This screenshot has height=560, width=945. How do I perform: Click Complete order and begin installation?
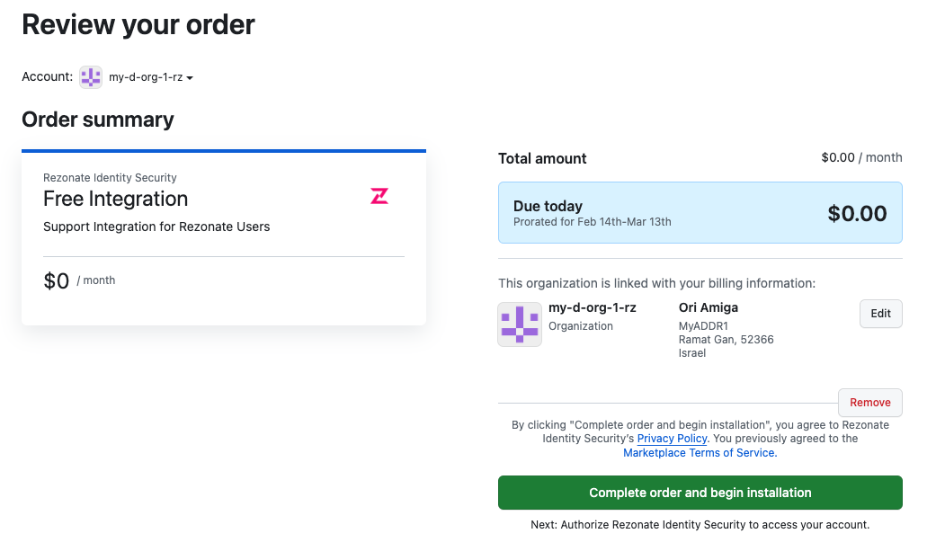pyautogui.click(x=700, y=493)
